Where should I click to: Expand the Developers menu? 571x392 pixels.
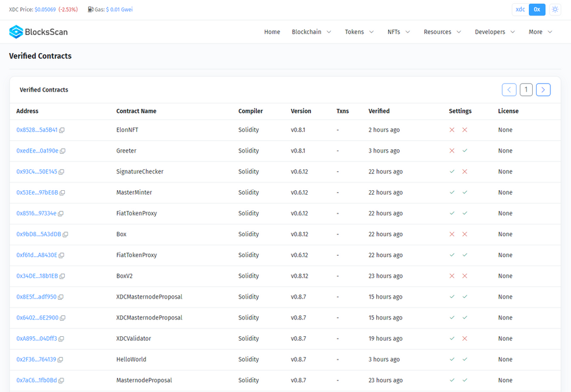point(494,32)
